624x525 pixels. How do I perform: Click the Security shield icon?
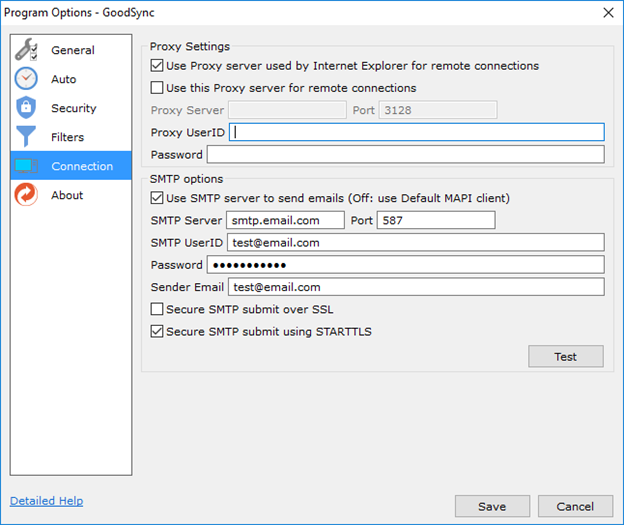27,108
